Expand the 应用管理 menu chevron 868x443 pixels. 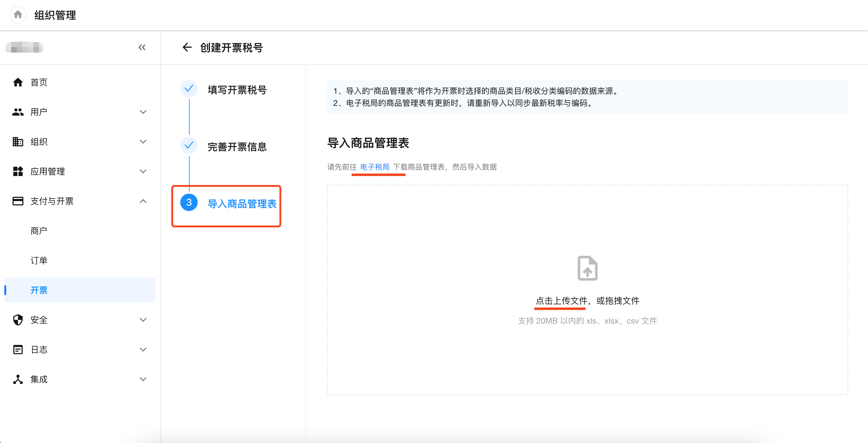[143, 171]
